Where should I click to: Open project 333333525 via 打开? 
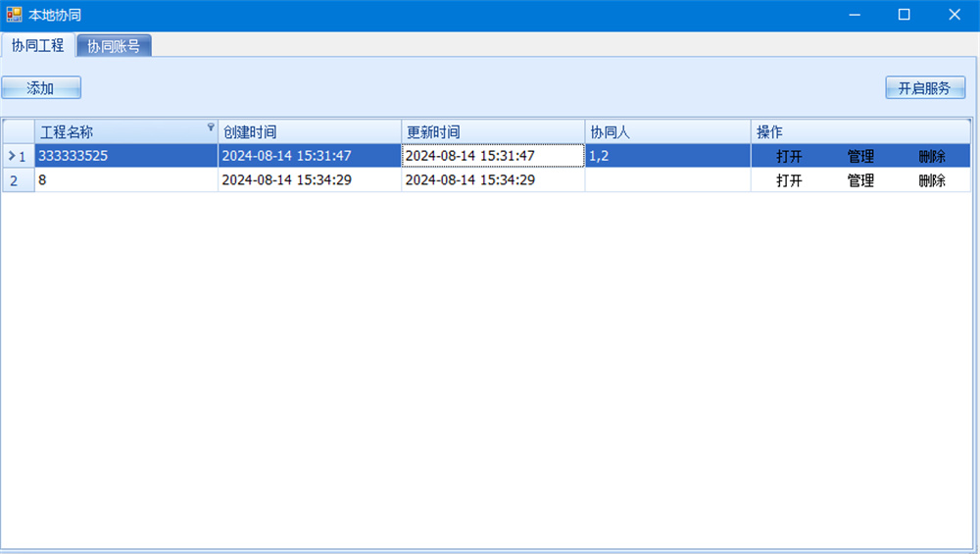[x=789, y=156]
